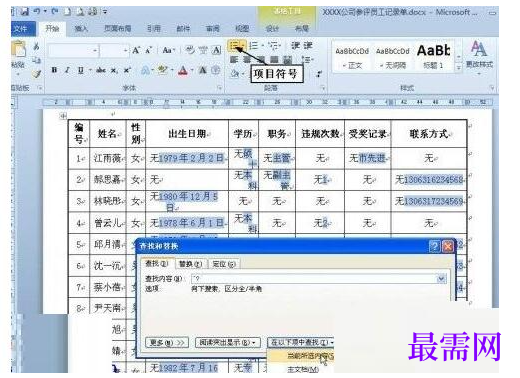Click the name cell 曾云儿
520x378 pixels.
point(107,223)
